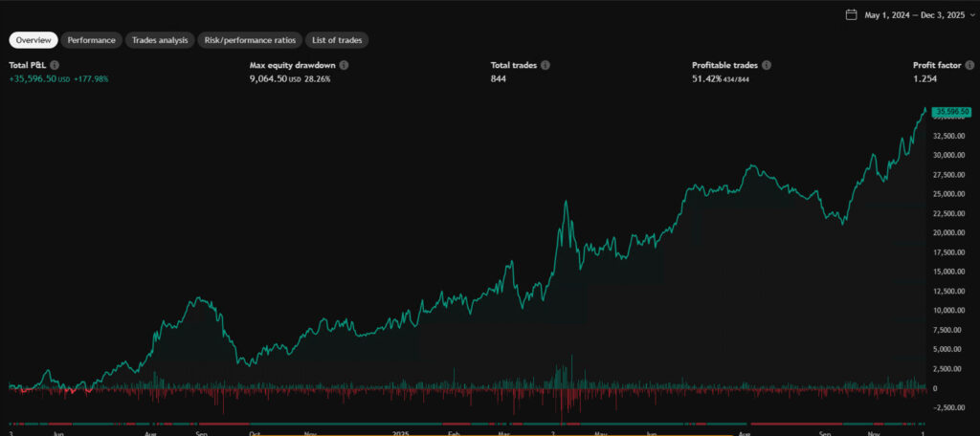
Task: Select the Overview tab
Action: (x=33, y=40)
